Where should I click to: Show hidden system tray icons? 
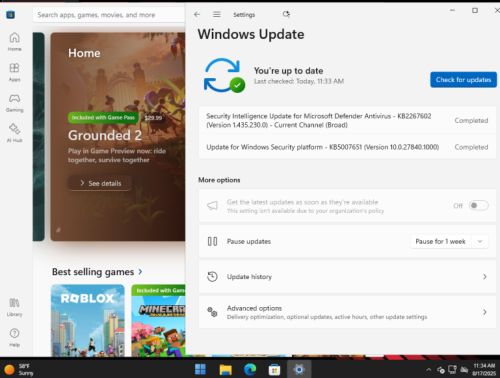point(429,370)
